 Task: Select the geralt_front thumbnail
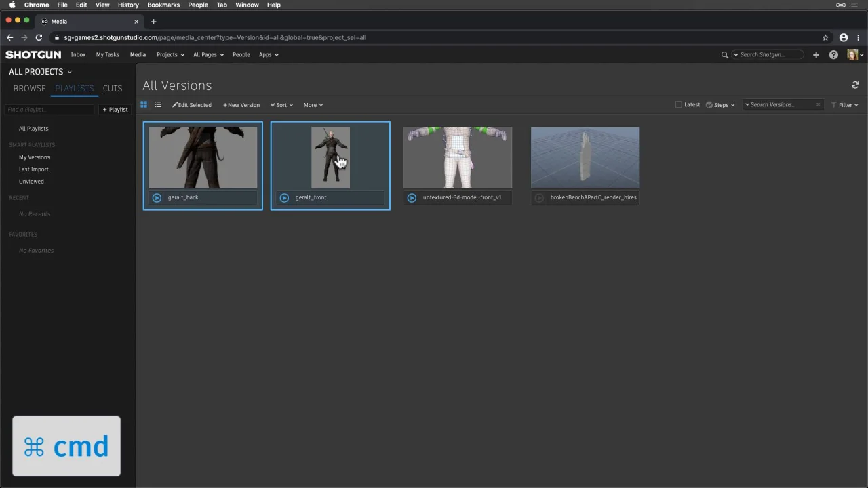point(330,157)
